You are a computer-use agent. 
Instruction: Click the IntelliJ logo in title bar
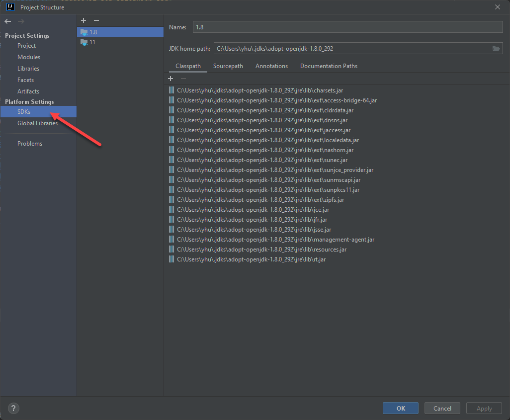(x=10, y=7)
